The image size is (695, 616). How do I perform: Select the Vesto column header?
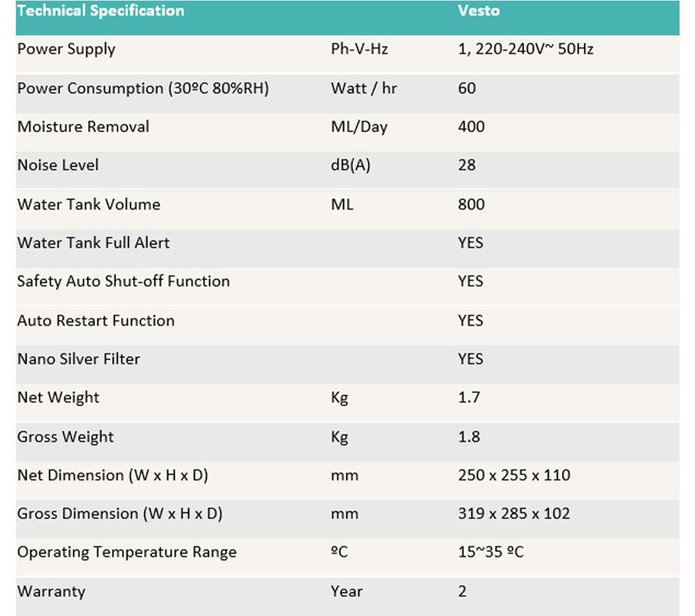point(479,10)
